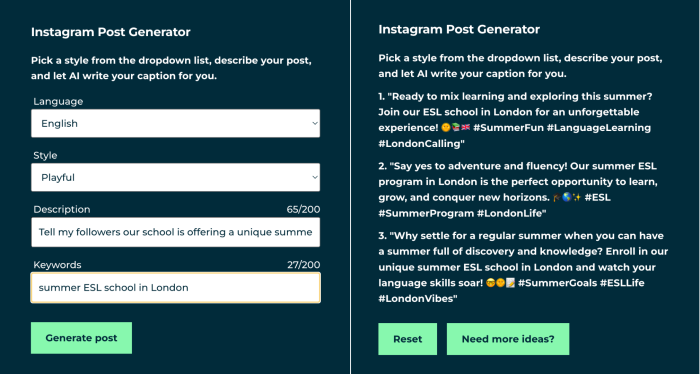Click the 'Need more ideas?' button

point(508,339)
